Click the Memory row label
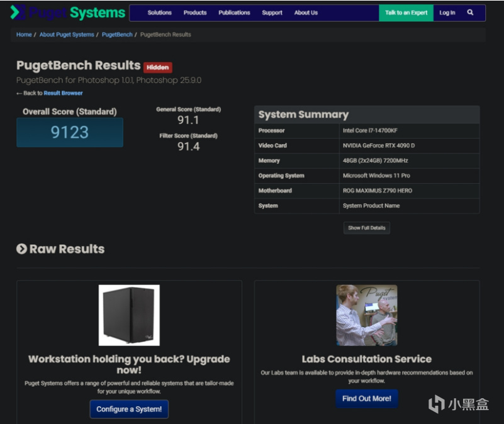Viewport: 504px width, 424px height. 269,160
